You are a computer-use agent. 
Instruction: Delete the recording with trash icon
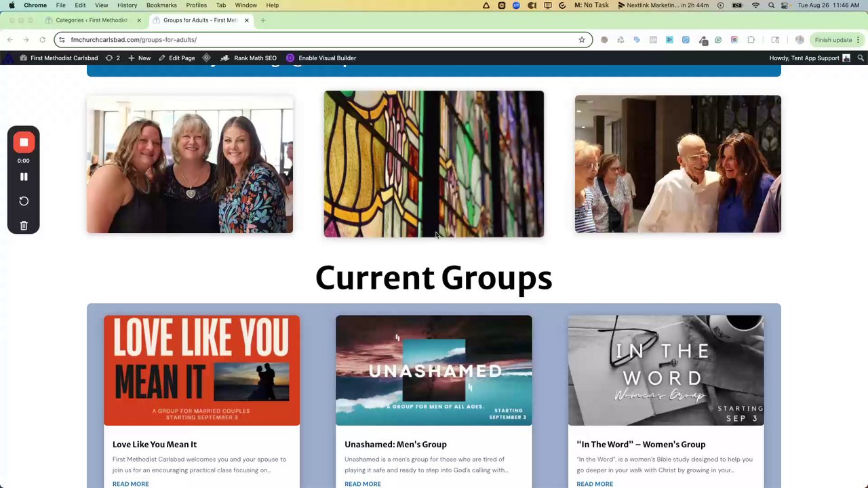[24, 226]
